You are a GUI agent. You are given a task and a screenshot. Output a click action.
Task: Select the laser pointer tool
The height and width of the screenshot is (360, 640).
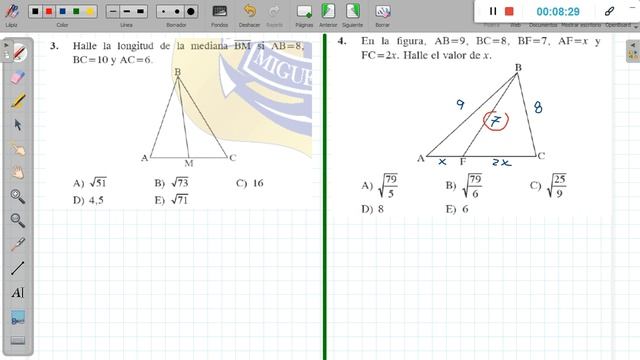coord(18,244)
